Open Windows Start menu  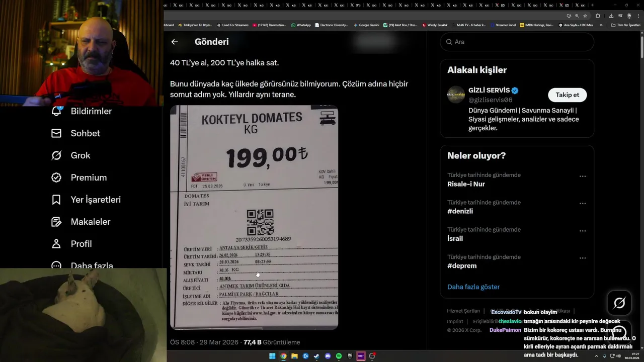tap(272, 356)
